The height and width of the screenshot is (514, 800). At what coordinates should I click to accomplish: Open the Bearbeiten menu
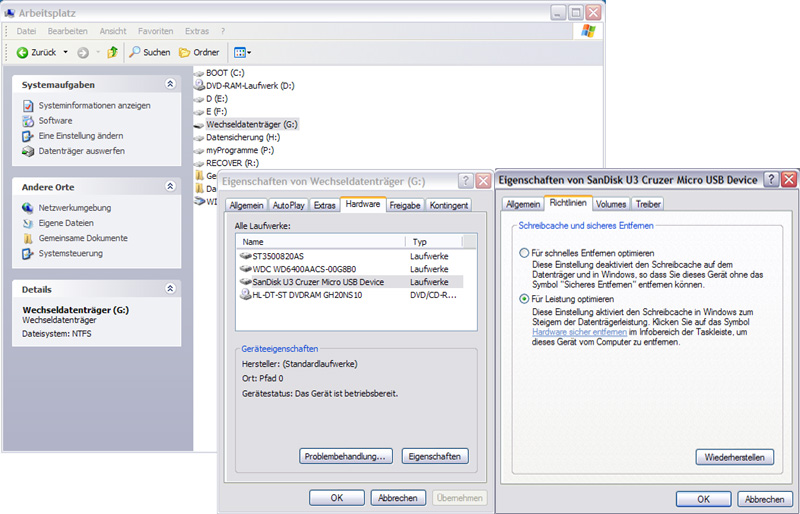(x=67, y=31)
